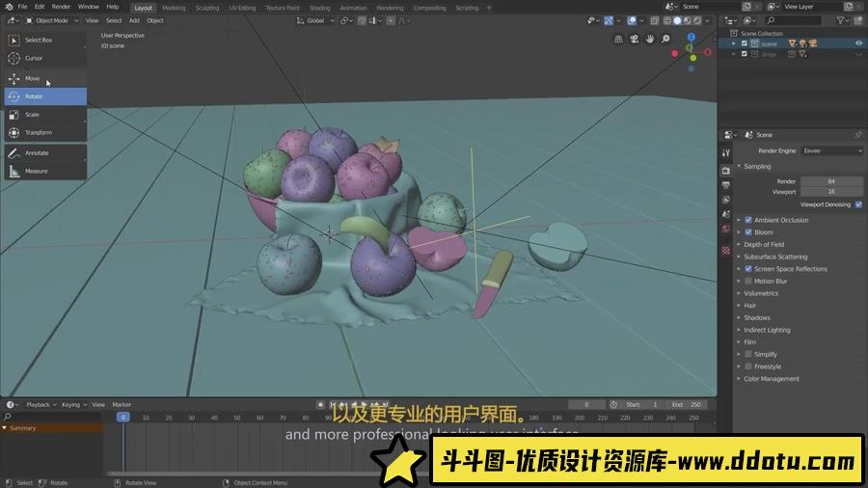Hide the scene collection with eye icon
Image resolution: width=868 pixels, height=488 pixels.
[858, 43]
